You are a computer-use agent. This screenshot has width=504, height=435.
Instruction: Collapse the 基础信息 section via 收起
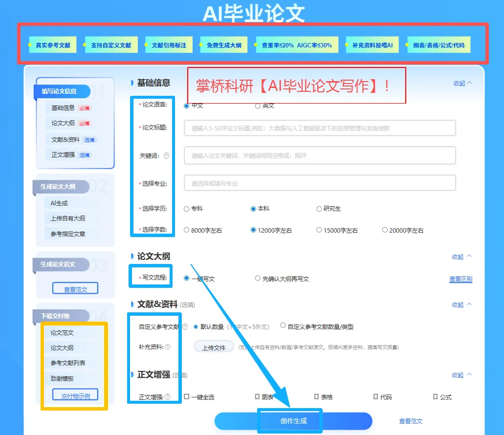pyautogui.click(x=462, y=83)
